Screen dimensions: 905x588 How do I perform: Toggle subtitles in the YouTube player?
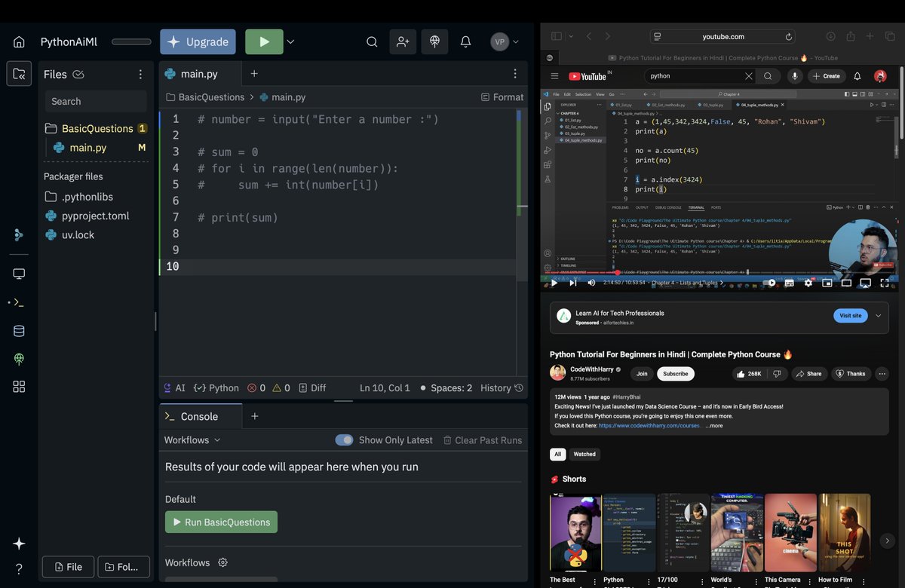789,283
